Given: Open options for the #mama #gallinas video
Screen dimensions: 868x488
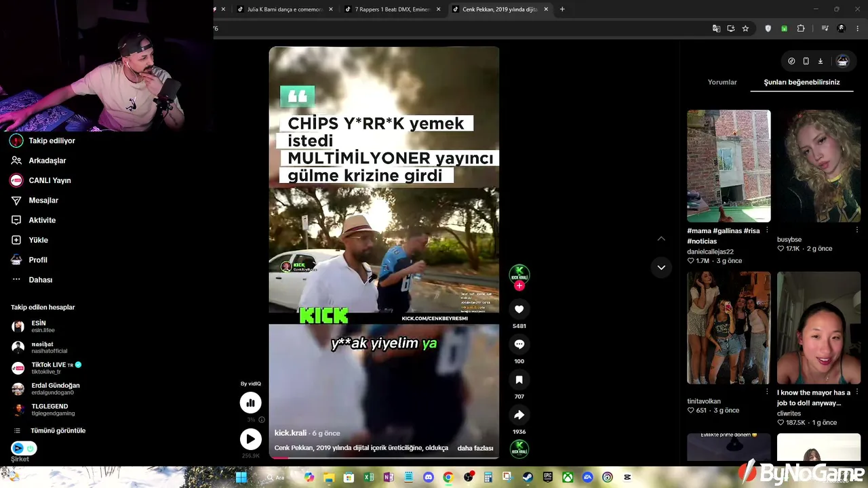Looking at the screenshot, I should 767,230.
